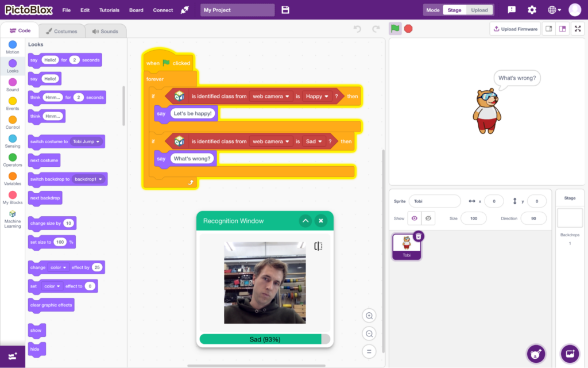588x368 pixels.
Task: Open the Tutorials menu
Action: click(x=109, y=10)
